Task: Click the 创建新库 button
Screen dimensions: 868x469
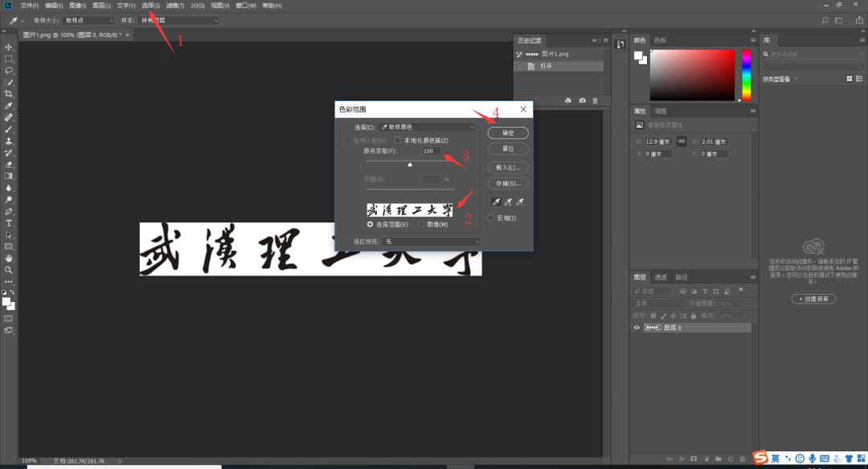Action: (x=813, y=299)
